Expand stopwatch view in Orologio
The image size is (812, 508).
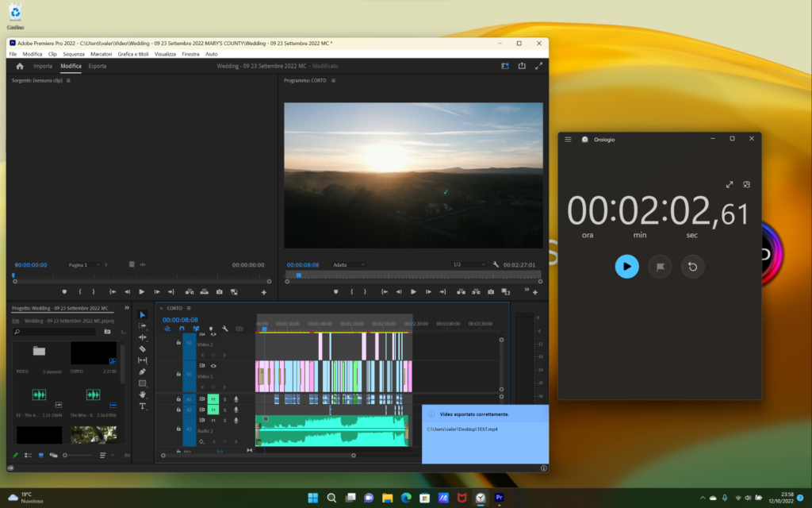(x=730, y=184)
